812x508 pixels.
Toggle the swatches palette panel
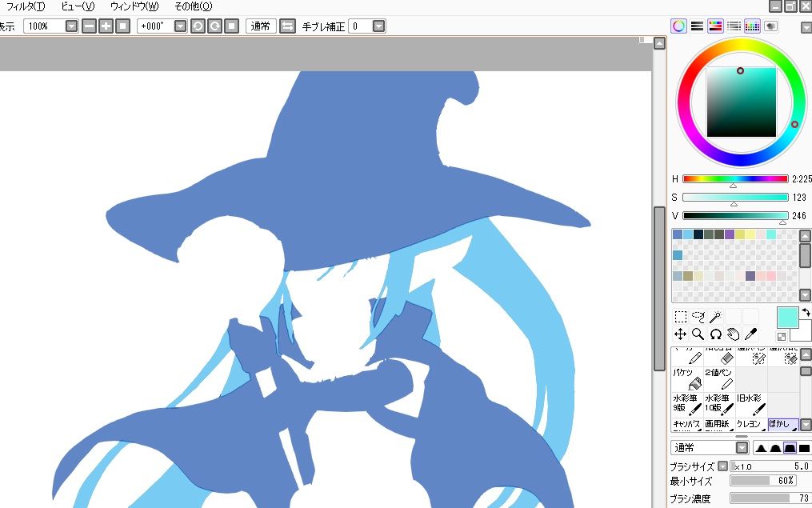tap(752, 26)
